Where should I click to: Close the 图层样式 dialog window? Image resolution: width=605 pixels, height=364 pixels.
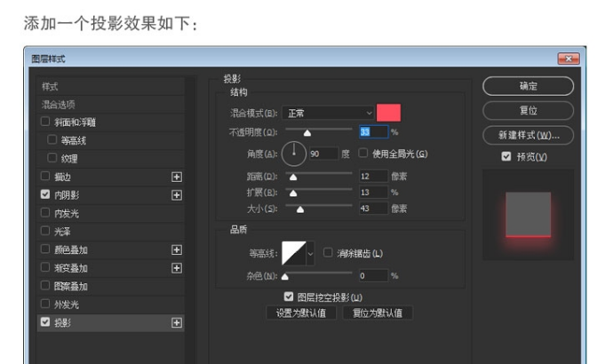tap(569, 59)
